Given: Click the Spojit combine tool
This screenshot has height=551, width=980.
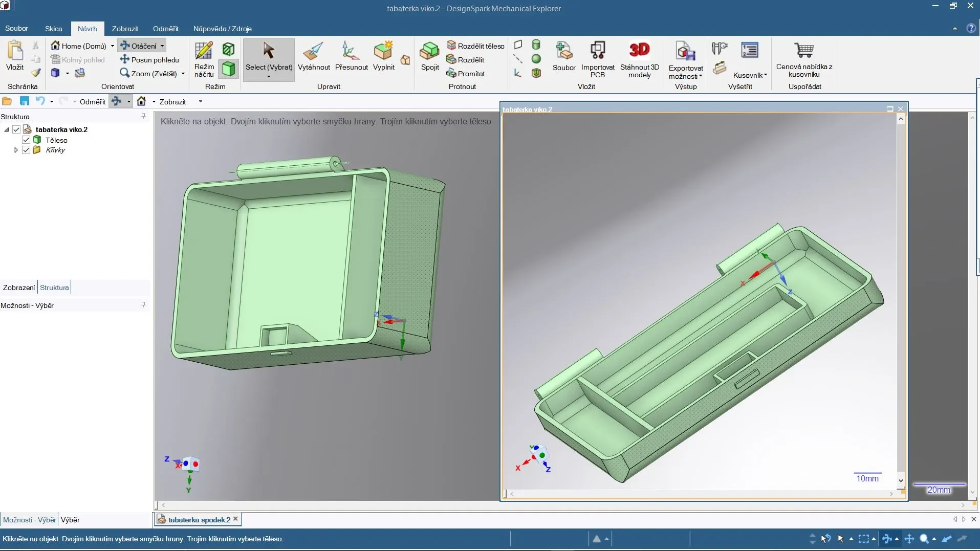Looking at the screenshot, I should pyautogui.click(x=430, y=56).
